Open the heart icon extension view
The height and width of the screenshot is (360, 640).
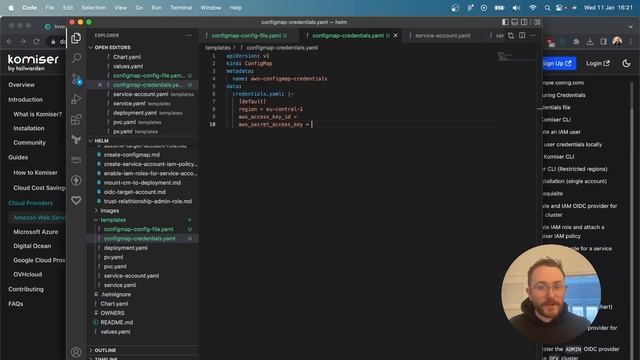click(76, 200)
